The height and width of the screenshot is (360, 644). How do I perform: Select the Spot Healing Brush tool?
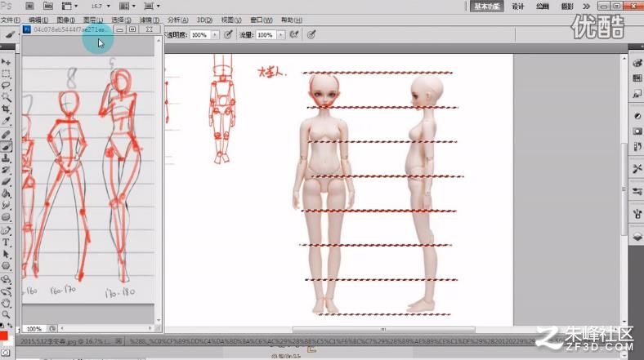click(6, 135)
